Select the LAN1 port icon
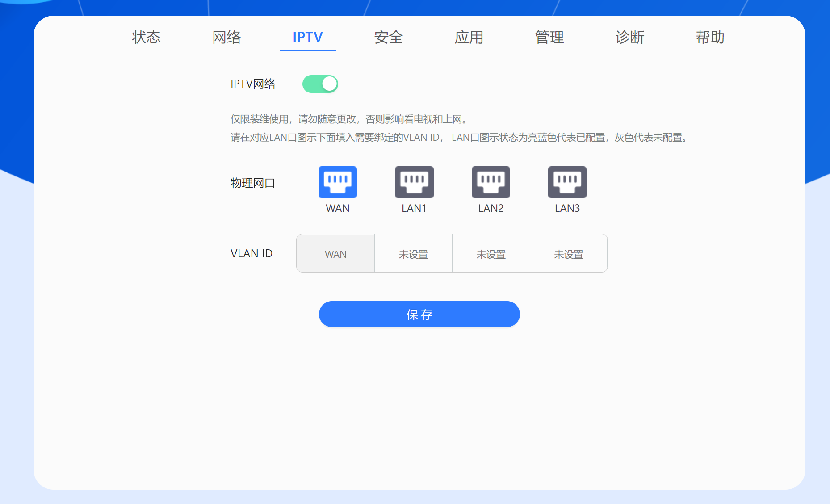 414,182
